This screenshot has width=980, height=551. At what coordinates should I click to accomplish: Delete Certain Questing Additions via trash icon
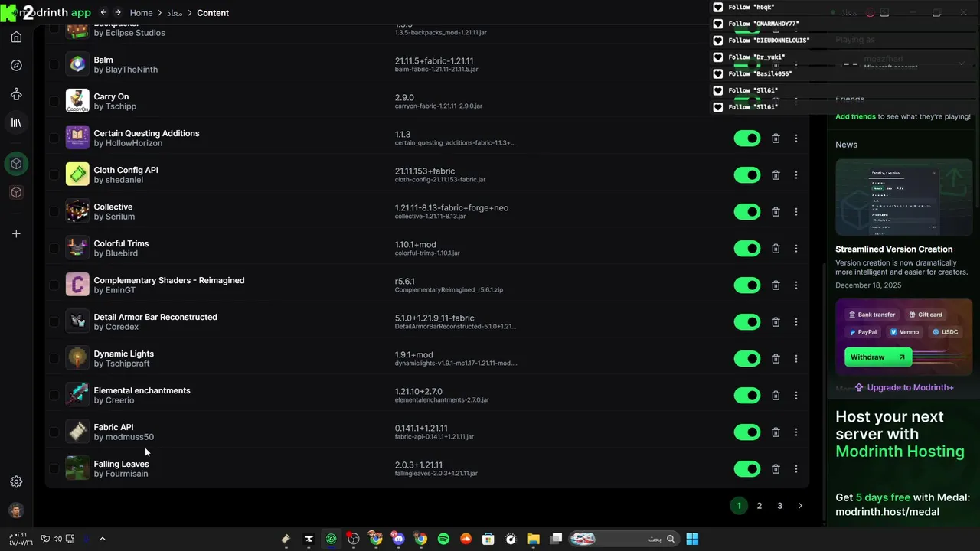point(776,138)
